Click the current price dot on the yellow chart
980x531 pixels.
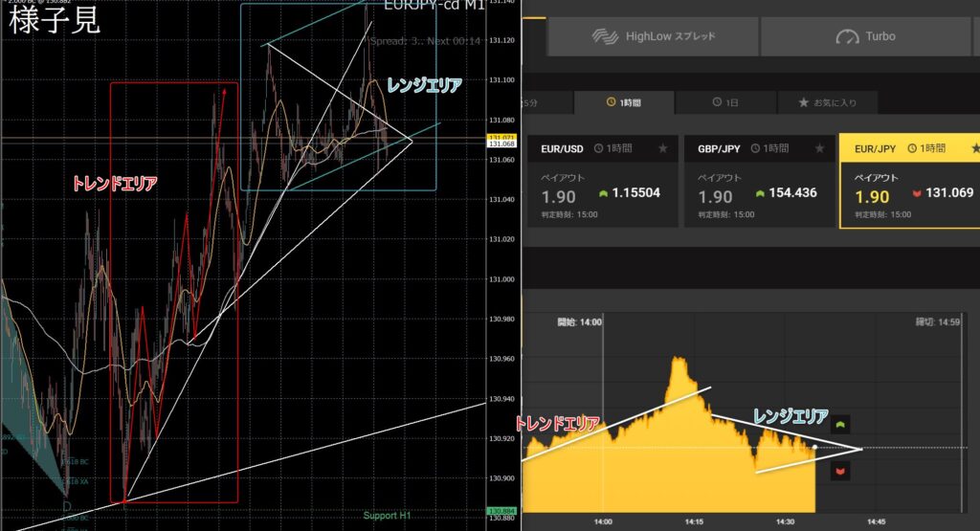click(814, 448)
